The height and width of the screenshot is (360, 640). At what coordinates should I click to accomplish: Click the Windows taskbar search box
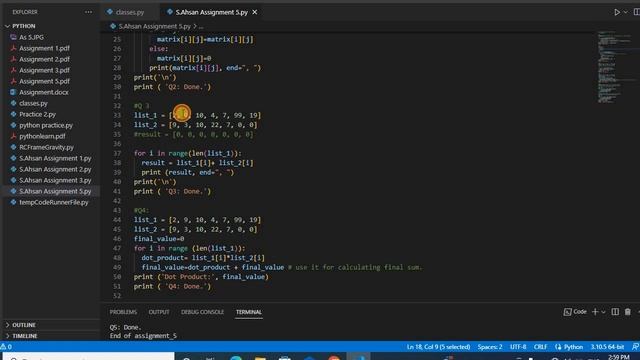click(x=89, y=357)
